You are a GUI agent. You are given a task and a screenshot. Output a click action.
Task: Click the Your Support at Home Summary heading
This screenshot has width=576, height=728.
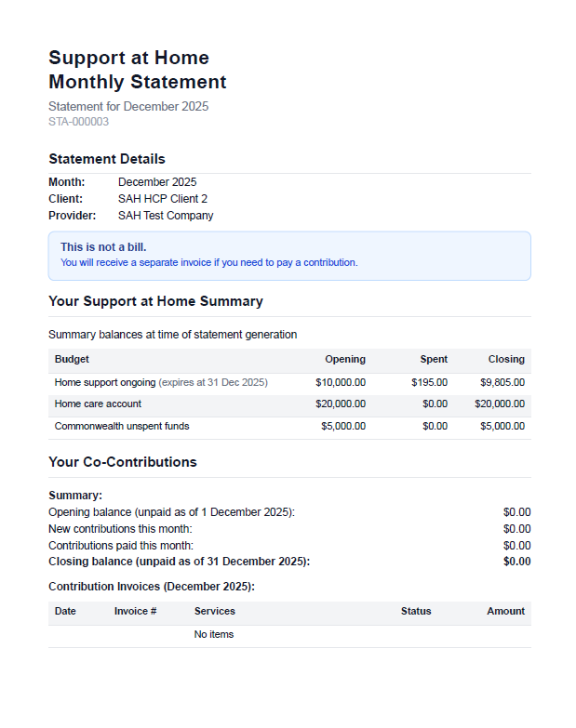click(155, 301)
